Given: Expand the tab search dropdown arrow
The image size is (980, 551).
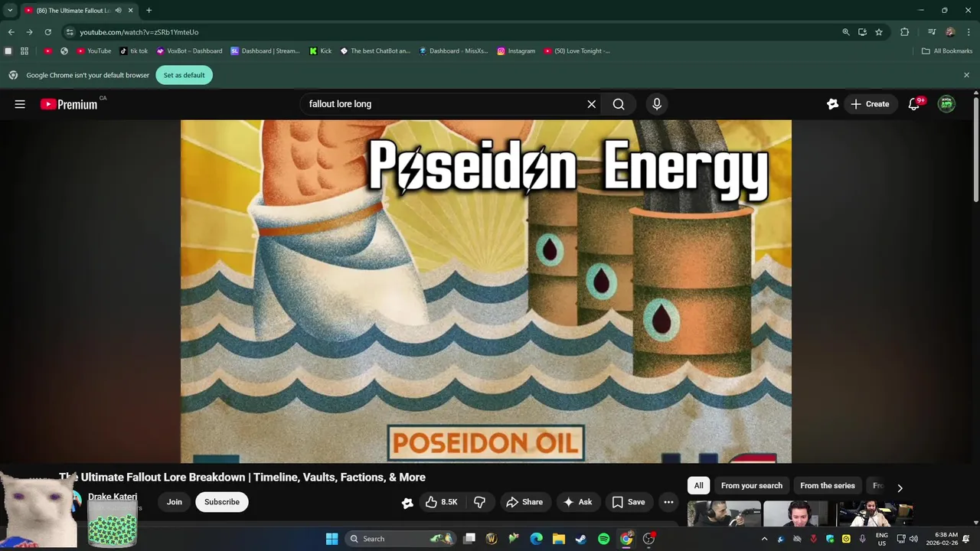Looking at the screenshot, I should coord(10,11).
